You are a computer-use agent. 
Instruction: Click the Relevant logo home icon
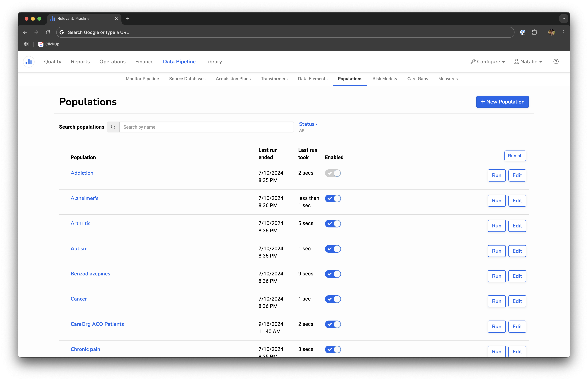coord(29,62)
